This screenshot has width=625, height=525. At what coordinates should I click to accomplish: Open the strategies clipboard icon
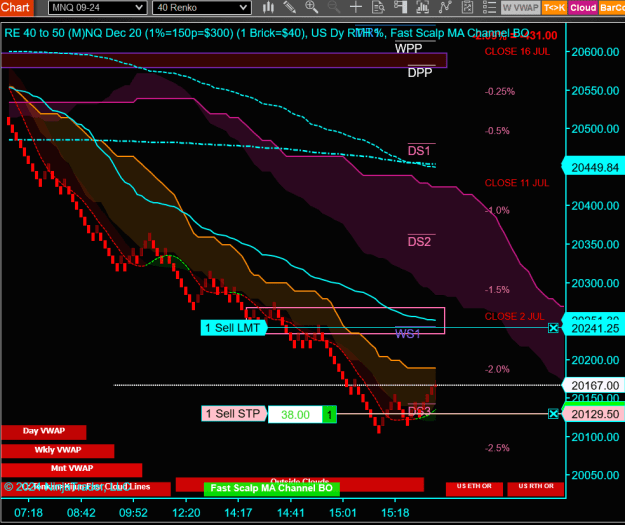coord(467,7)
